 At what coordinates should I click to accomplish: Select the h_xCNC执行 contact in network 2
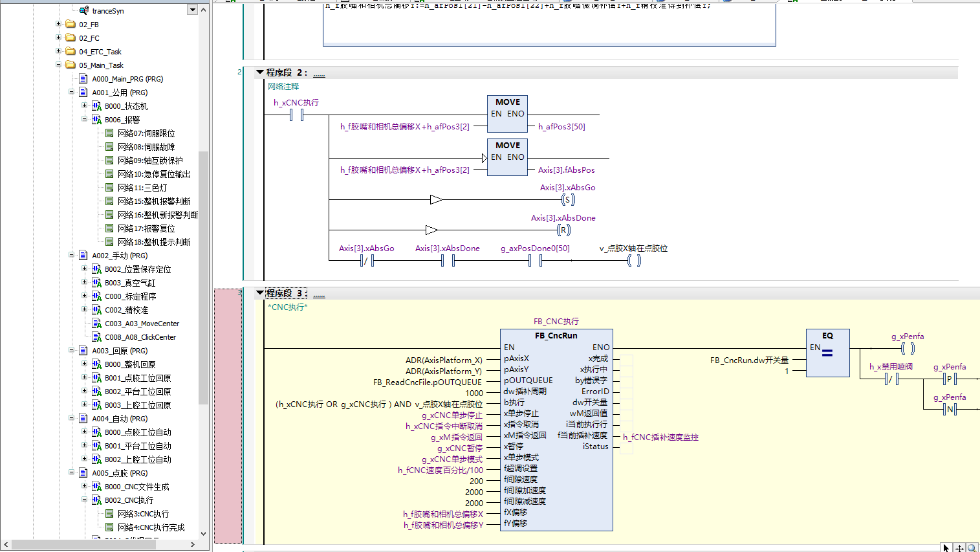click(296, 115)
